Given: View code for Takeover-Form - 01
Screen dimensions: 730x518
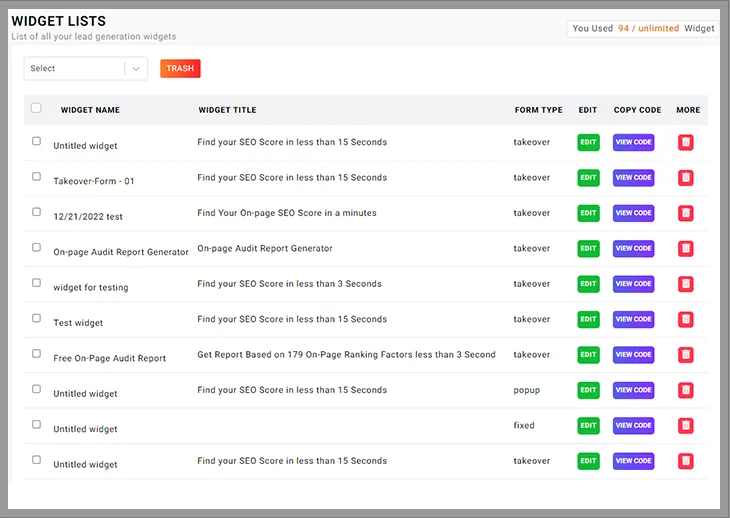Looking at the screenshot, I should (x=634, y=178).
